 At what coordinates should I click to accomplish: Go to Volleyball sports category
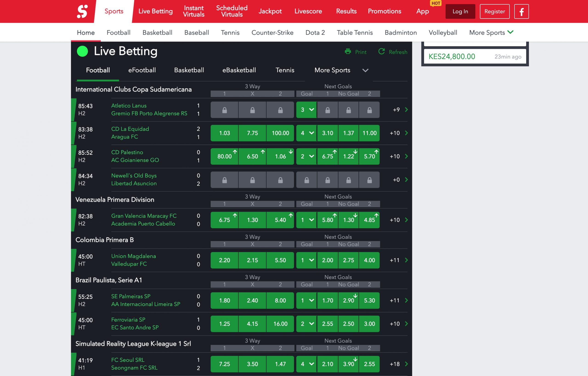443,33
